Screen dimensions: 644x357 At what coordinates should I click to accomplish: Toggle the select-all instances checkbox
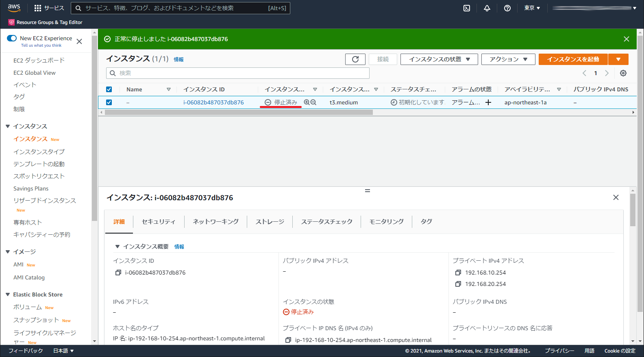(x=109, y=89)
